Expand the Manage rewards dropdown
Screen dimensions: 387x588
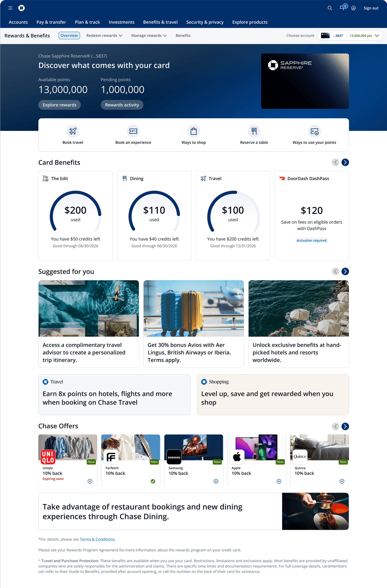coord(149,36)
